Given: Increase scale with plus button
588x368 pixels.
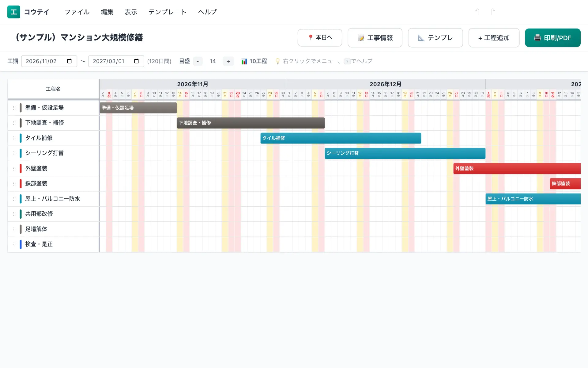Looking at the screenshot, I should (228, 61).
